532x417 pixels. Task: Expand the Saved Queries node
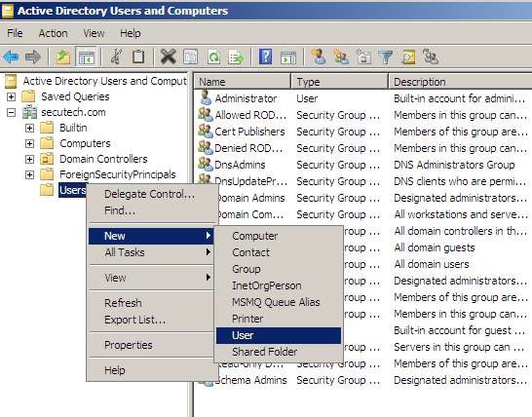point(11,96)
